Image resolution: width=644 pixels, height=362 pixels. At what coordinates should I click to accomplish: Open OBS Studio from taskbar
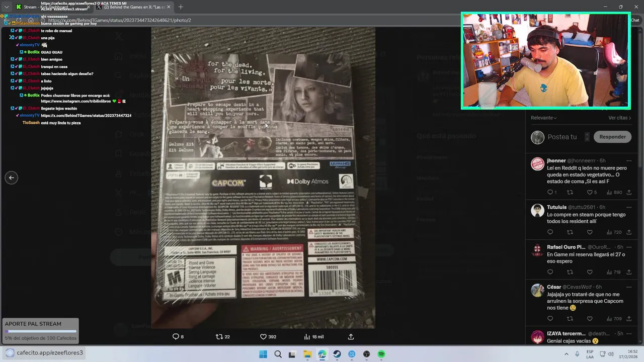[x=367, y=354]
